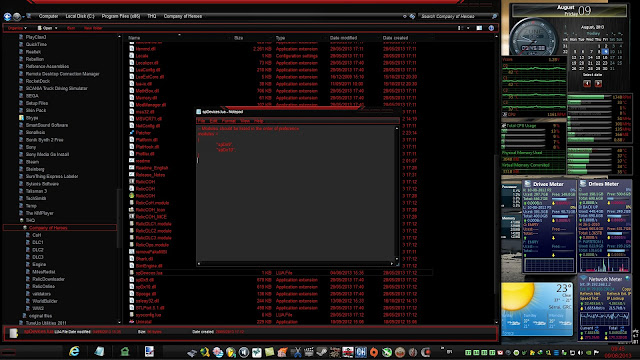640x360 pixels.
Task: Click the Explorer help question mark icon
Action: tap(491, 28)
